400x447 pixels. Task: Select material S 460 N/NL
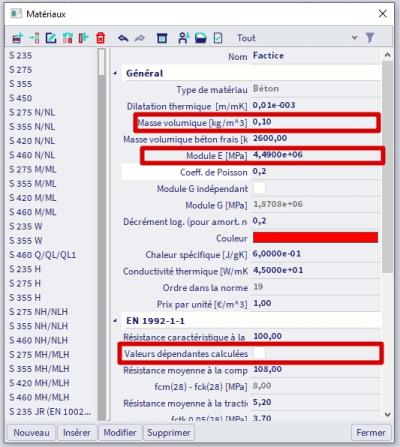point(32,155)
